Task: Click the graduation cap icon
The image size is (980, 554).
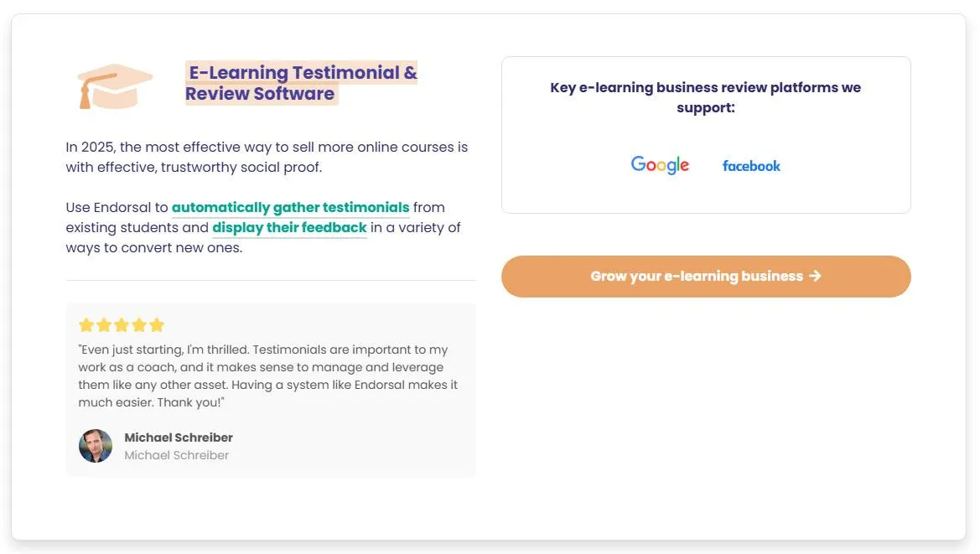Action: [x=114, y=85]
